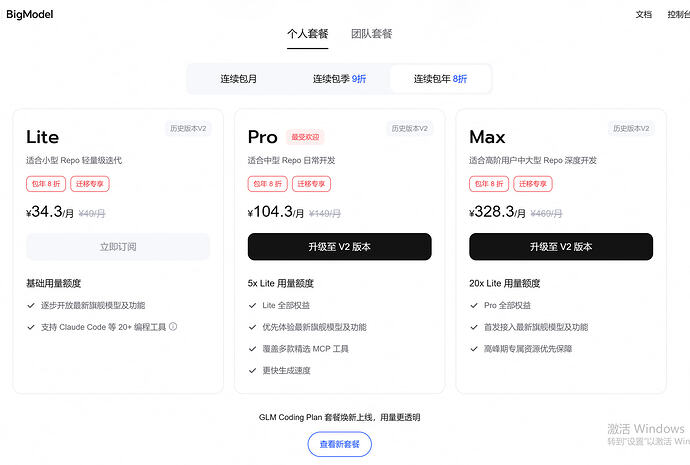Viewport: 690px width, 465px height.
Task: Click 升级至 V2 版本 on the Pro plan
Action: pos(339,247)
